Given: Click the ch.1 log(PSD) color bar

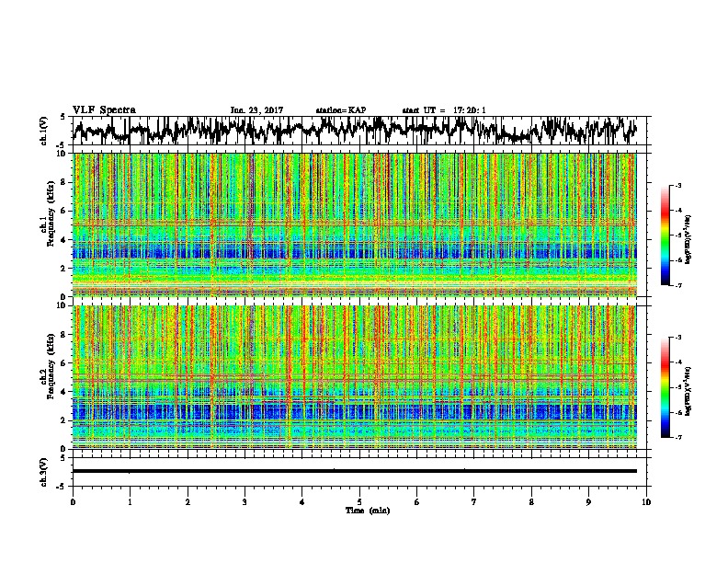Looking at the screenshot, I should [x=665, y=236].
